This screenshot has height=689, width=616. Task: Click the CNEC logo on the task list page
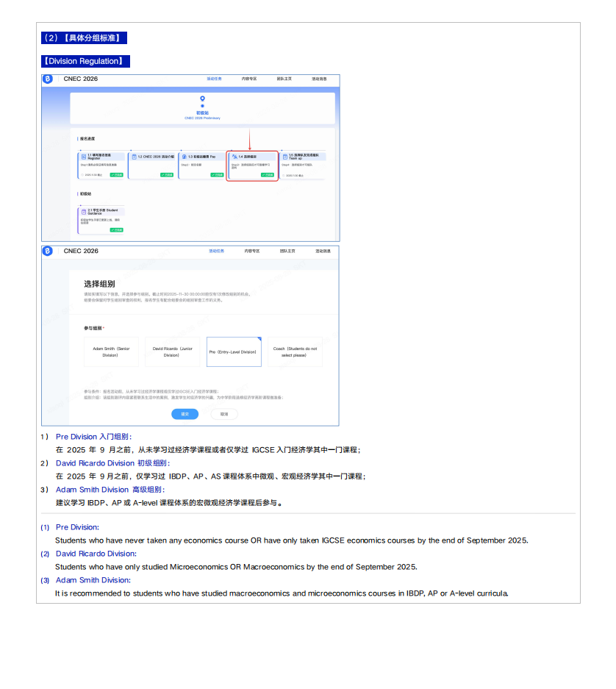pyautogui.click(x=48, y=79)
